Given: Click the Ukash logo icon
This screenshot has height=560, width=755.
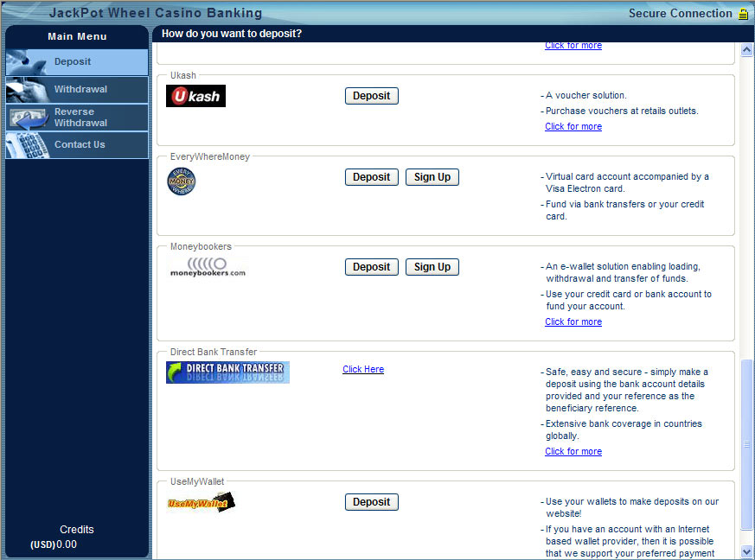Looking at the screenshot, I should (x=195, y=96).
